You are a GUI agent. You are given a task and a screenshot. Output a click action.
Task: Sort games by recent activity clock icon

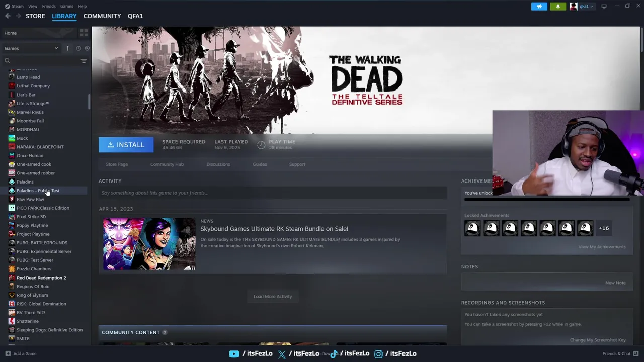[78, 48]
